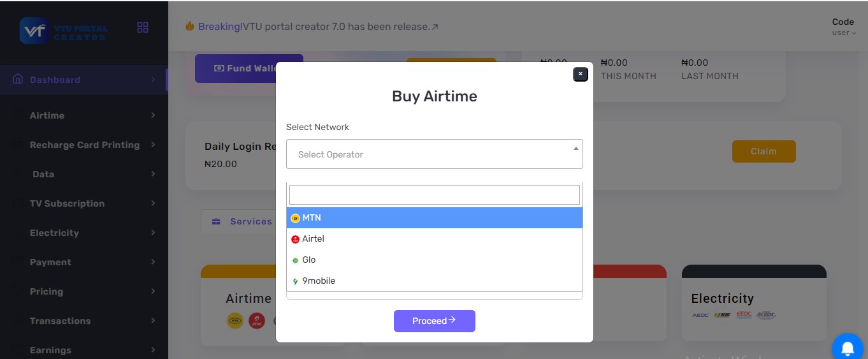Click the AEDC logo under Electricity card
Viewport: 868px width, 359px height.
click(700, 315)
